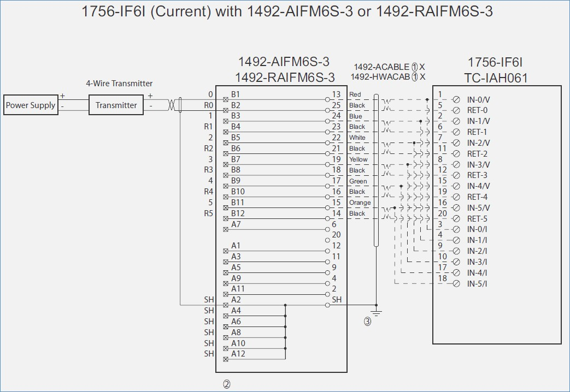
Task: Click the "1492-HWACAB" cable label
Action: 380,77
